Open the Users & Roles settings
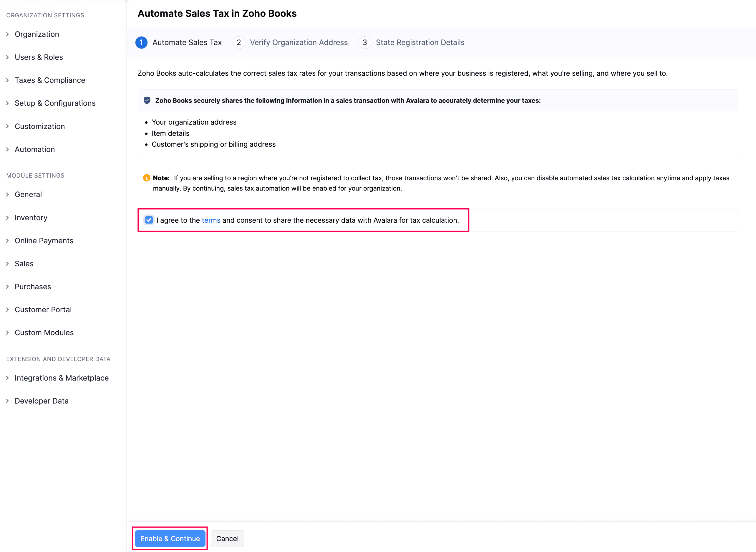 pyautogui.click(x=39, y=57)
